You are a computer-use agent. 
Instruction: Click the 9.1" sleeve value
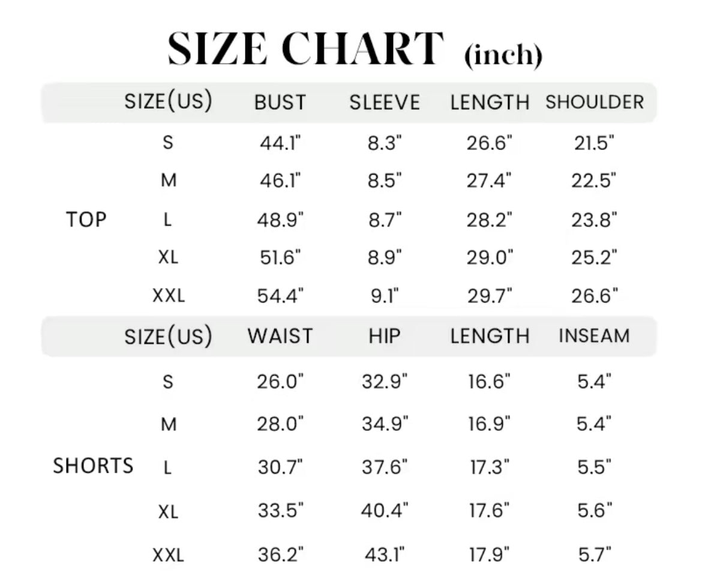pyautogui.click(x=385, y=296)
